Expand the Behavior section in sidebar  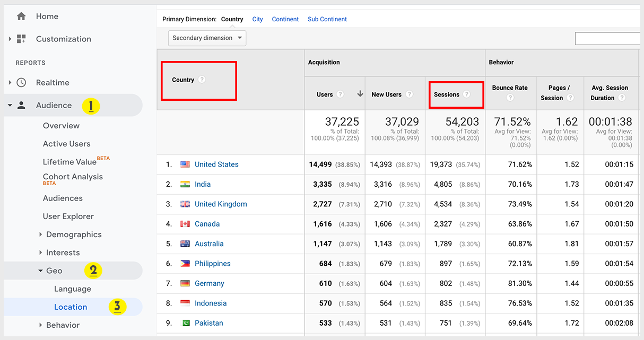pos(41,325)
